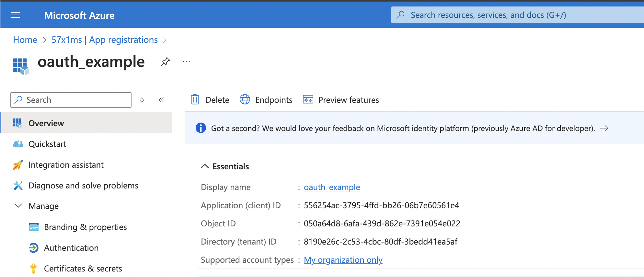Collapse the Manage section chevron
This screenshot has height=277, width=644.
[x=18, y=206]
